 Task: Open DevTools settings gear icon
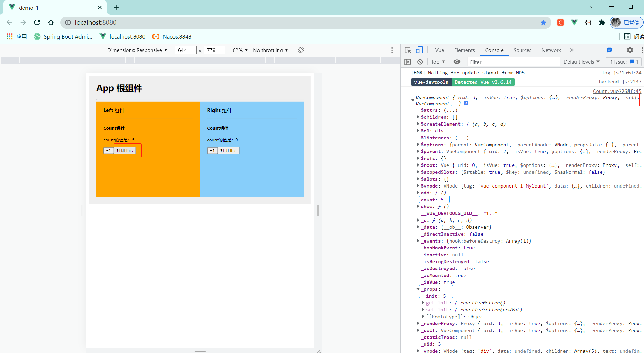tap(630, 50)
